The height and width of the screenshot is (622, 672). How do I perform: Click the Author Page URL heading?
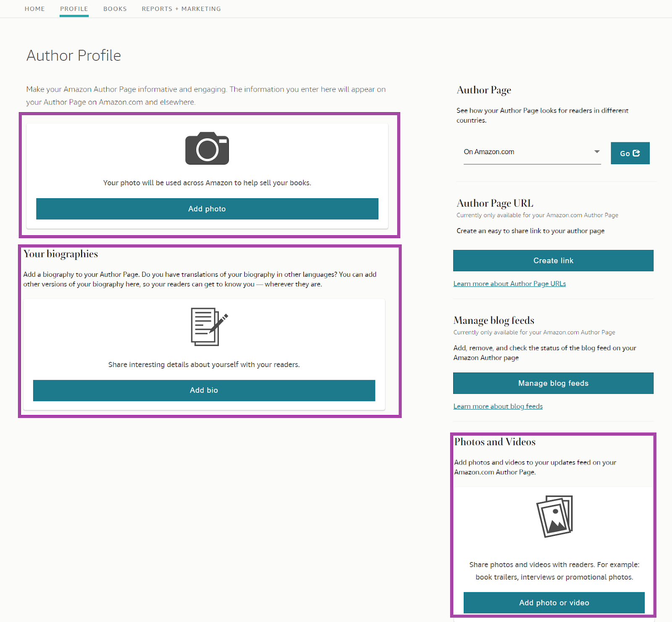click(x=495, y=203)
